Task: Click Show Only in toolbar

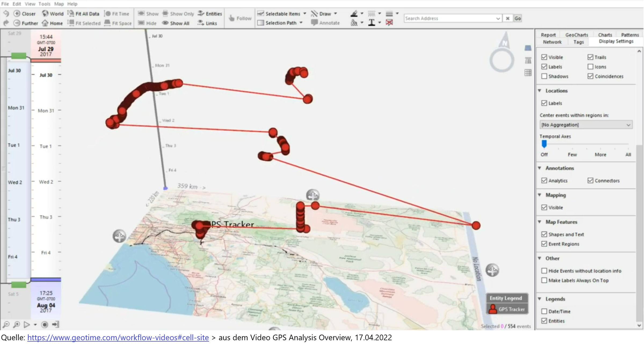Action: [x=178, y=14]
